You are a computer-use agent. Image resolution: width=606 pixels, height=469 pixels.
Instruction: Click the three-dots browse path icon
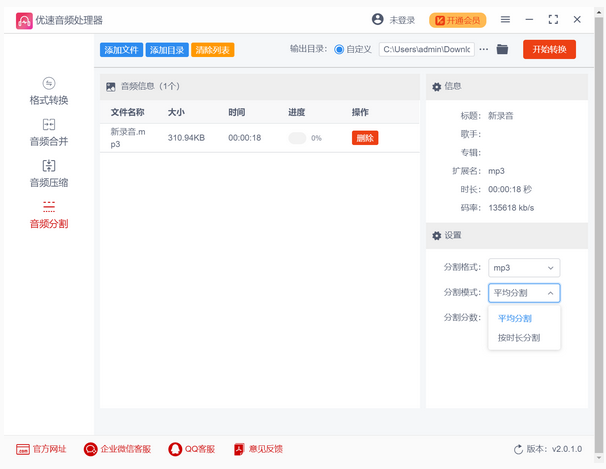[x=483, y=49]
